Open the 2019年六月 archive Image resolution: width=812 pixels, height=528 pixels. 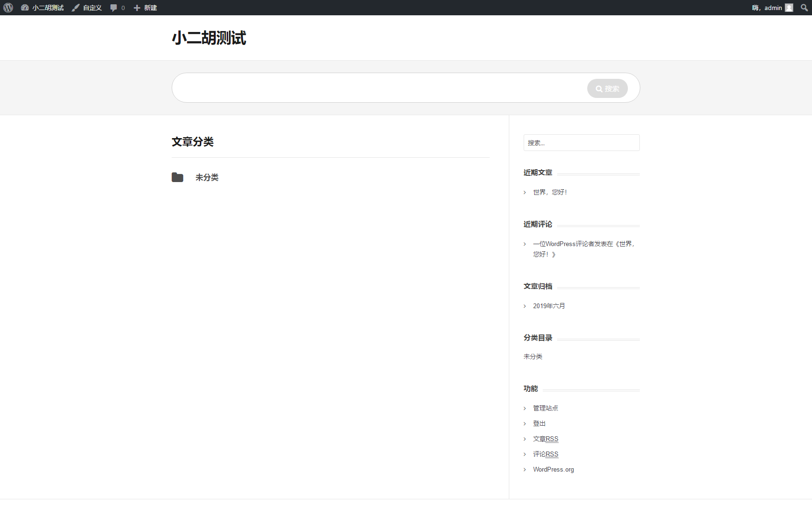pos(549,306)
